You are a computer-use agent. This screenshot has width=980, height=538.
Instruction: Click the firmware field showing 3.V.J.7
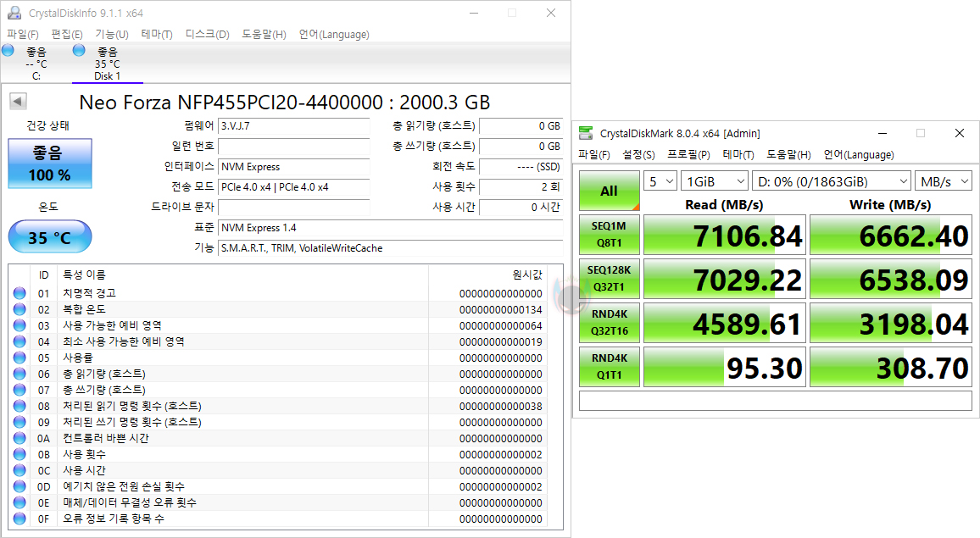click(294, 126)
